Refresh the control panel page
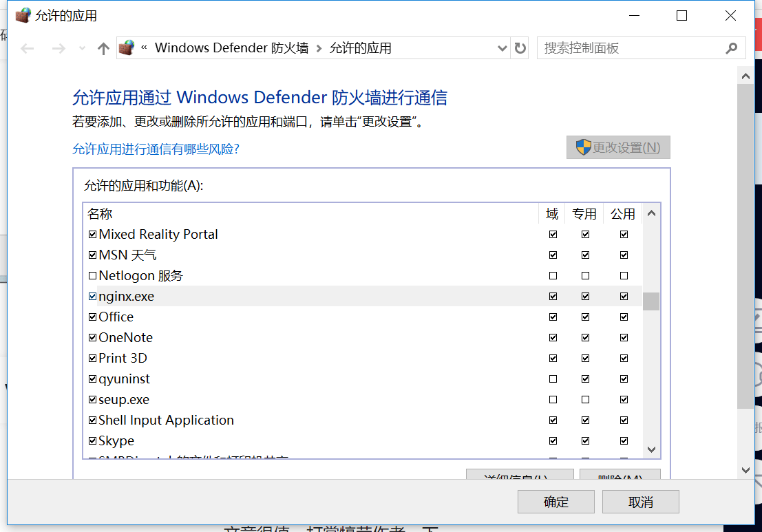 tap(520, 48)
